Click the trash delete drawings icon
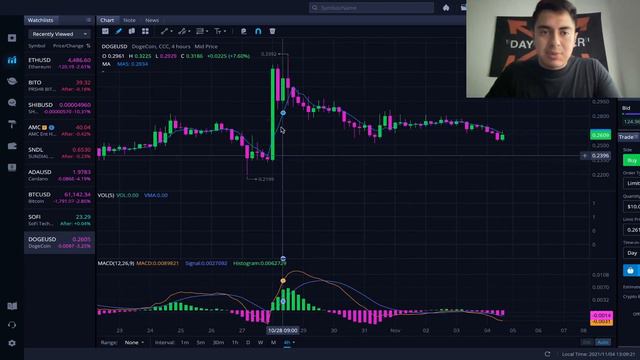 (272, 31)
